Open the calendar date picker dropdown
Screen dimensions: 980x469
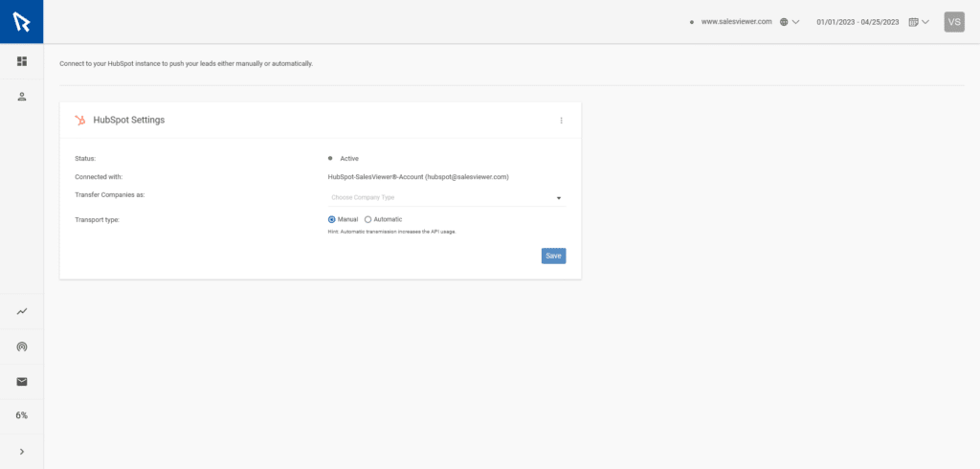coord(919,21)
